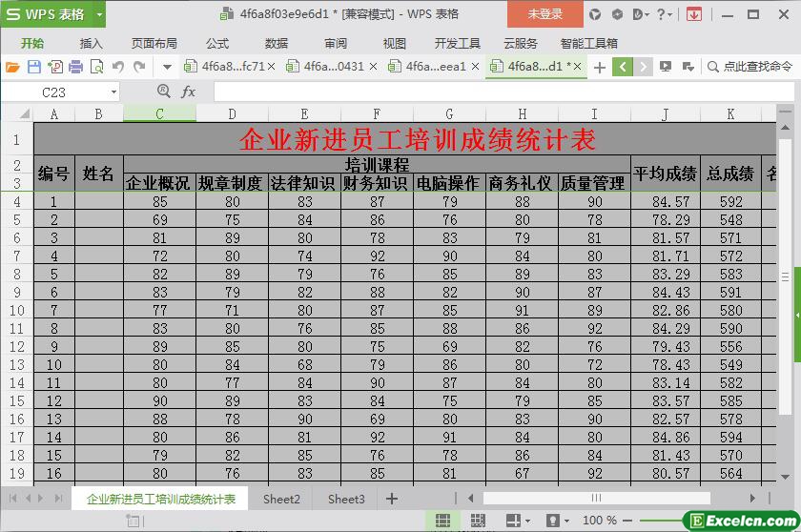Open a new document tab with plus
The image size is (801, 532).
tap(599, 67)
